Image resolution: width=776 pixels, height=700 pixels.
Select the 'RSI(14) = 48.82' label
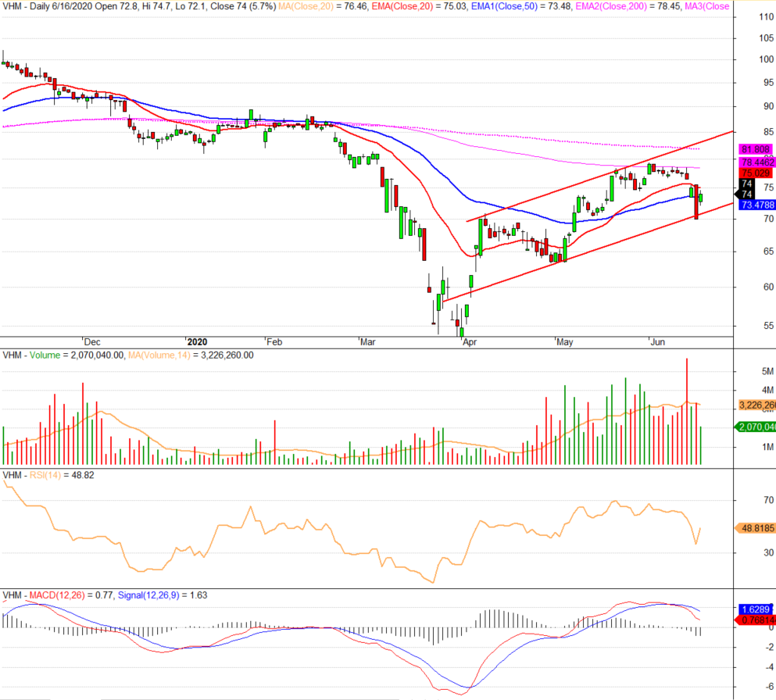pyautogui.click(x=62, y=476)
